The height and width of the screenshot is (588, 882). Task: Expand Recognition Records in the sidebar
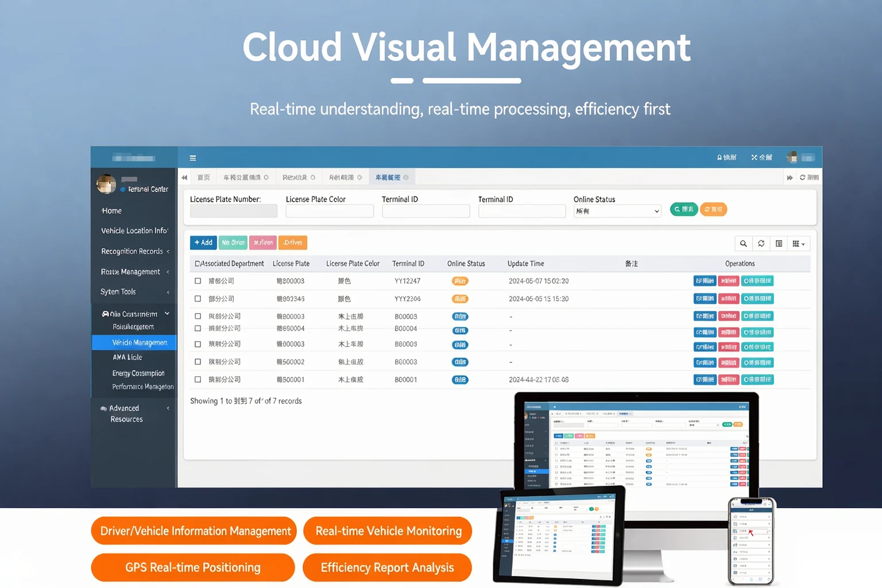(134, 252)
